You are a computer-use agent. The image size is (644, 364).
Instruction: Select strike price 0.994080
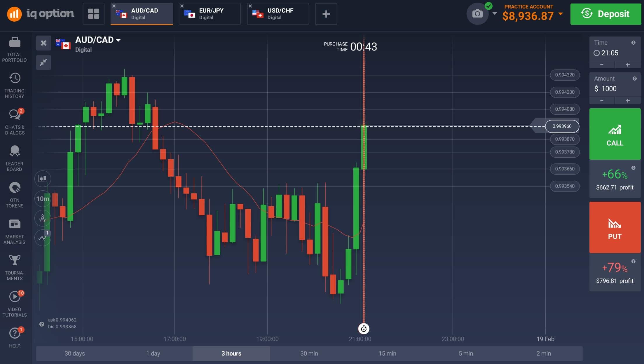[x=565, y=109]
